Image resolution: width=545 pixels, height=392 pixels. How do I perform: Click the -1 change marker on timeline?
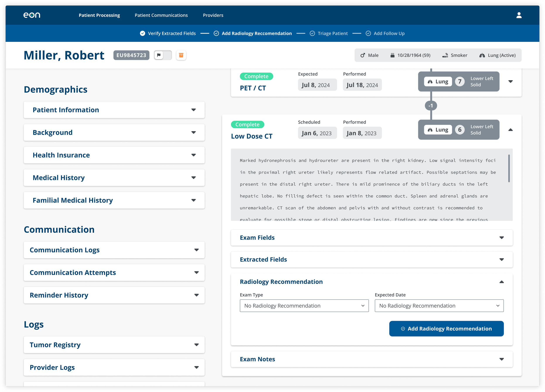point(431,106)
